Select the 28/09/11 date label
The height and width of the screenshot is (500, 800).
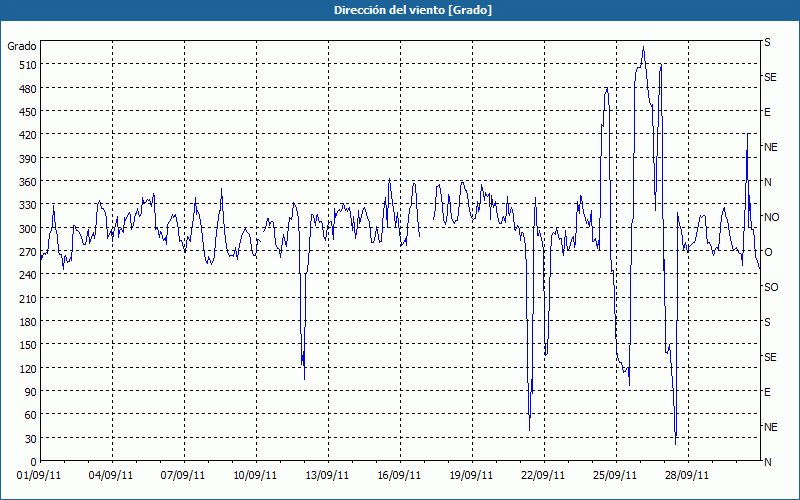click(687, 475)
